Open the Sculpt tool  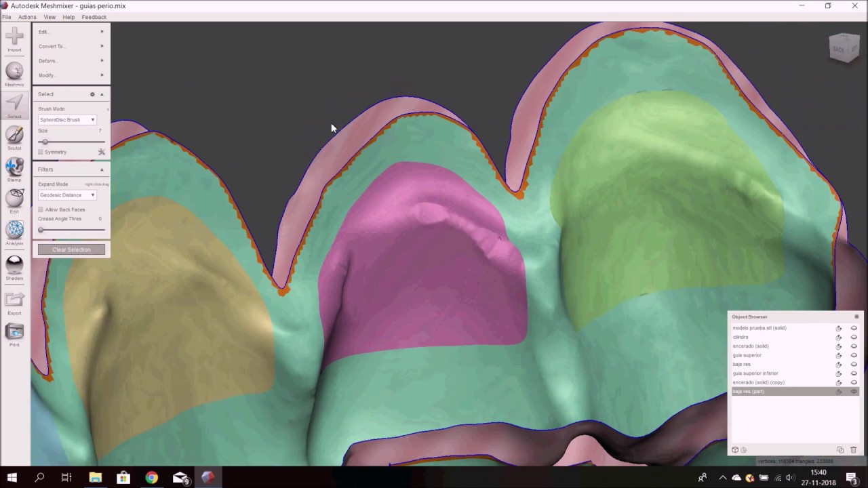point(14,138)
